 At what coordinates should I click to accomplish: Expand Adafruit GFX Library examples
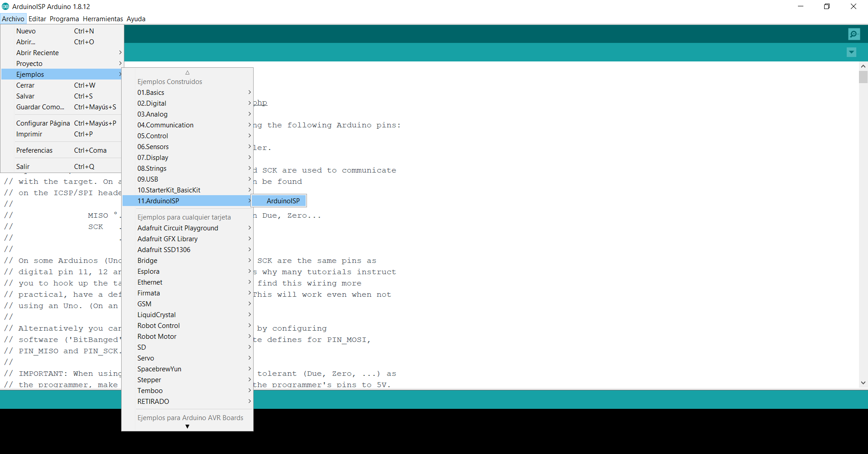187,239
